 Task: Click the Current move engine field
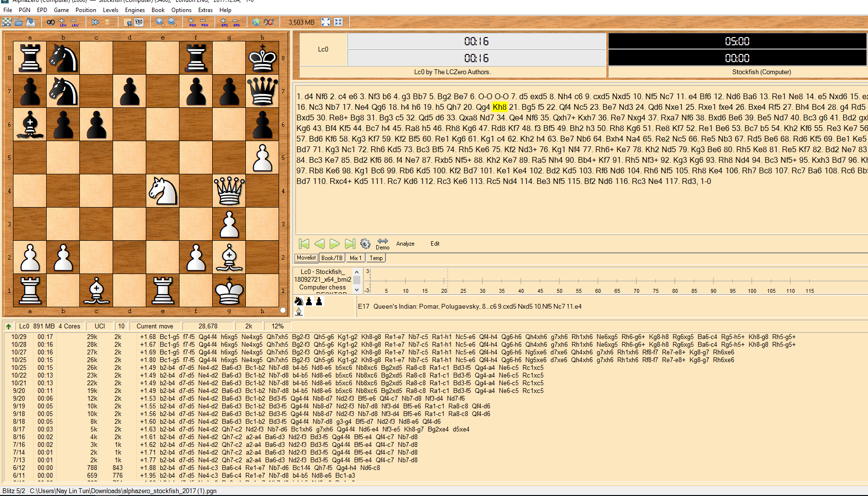(x=155, y=326)
